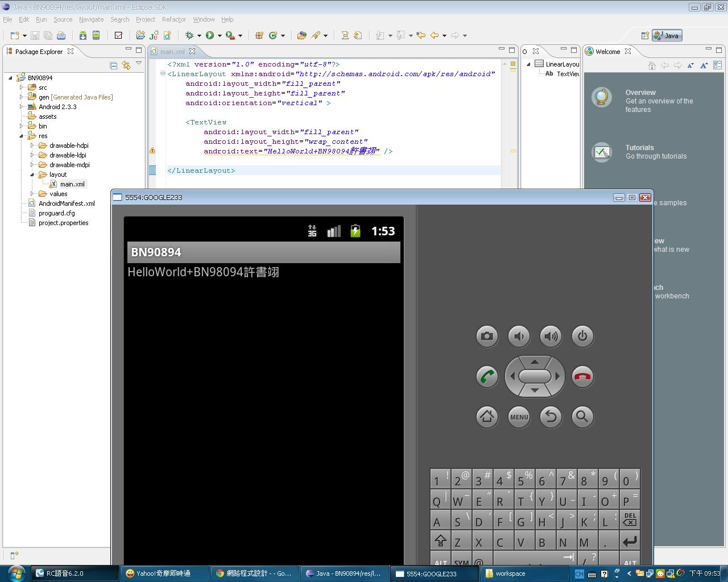Screen dimensions: 728x582
Task: Open the Refactor menu
Action: pos(173,19)
